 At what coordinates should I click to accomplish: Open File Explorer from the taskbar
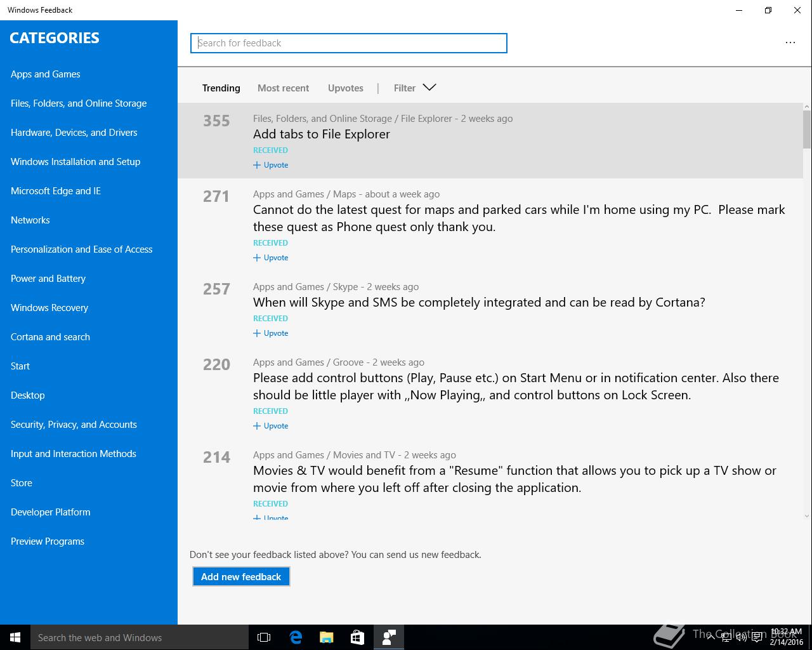327,637
